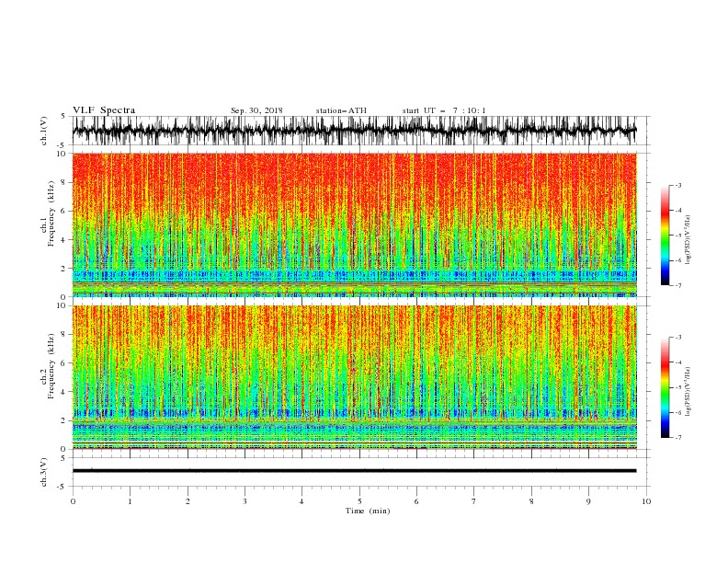Select the date text "Sep. 30, 2018"
The image size is (728, 563).
[256, 110]
